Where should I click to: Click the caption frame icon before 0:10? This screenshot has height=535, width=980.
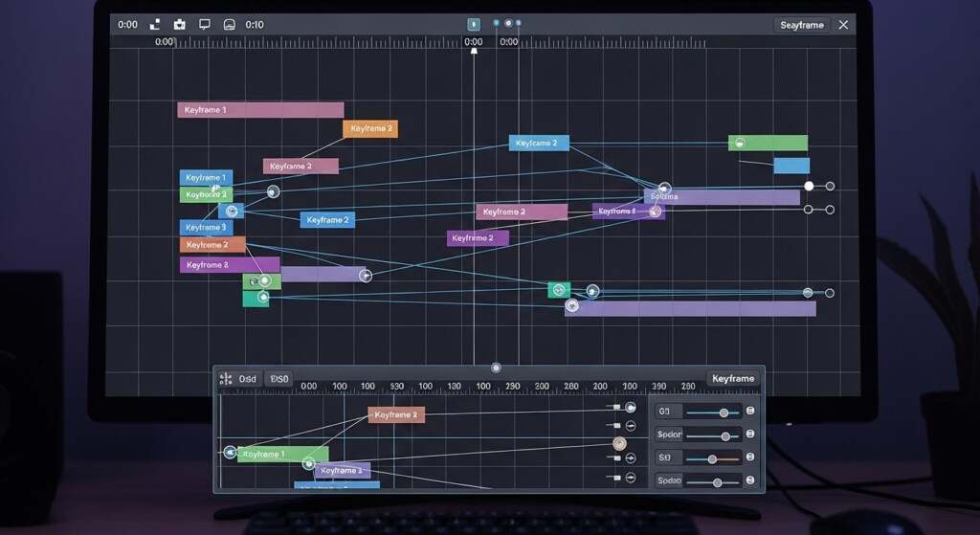point(230,24)
